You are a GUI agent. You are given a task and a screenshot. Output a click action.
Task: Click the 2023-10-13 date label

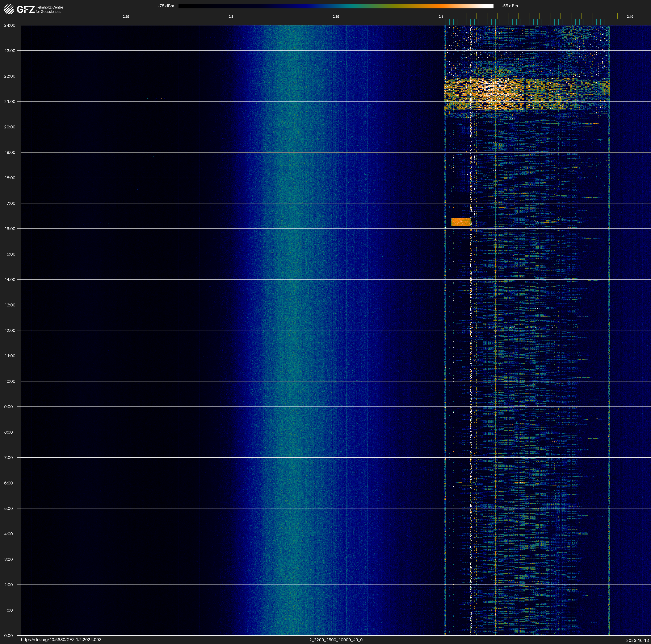637,640
